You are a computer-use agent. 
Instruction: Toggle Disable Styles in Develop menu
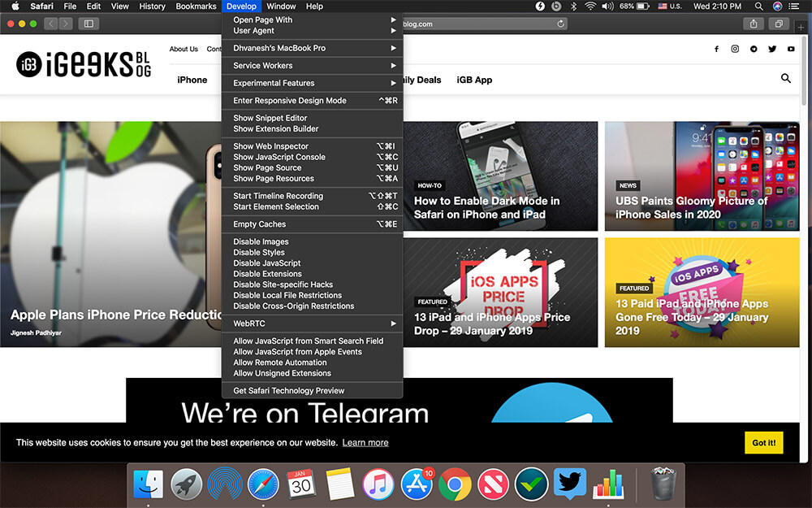(313, 253)
